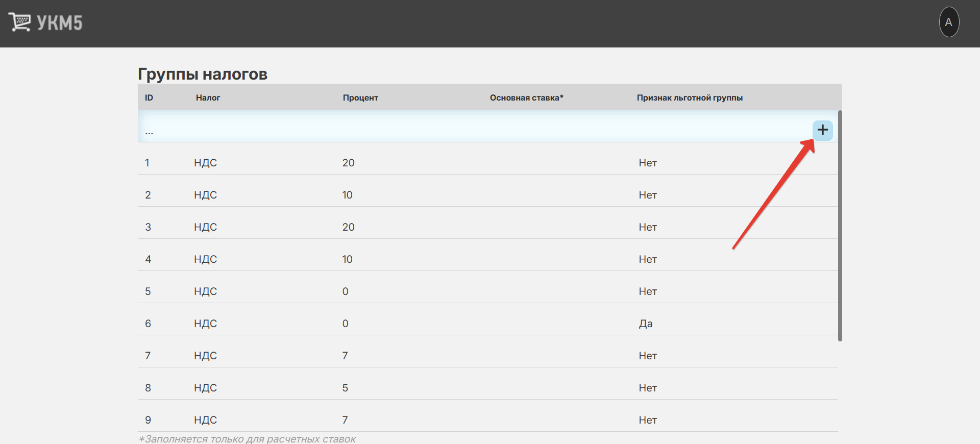This screenshot has height=444, width=980.
Task: Click the empty new row with ellipsis
Action: click(x=149, y=131)
